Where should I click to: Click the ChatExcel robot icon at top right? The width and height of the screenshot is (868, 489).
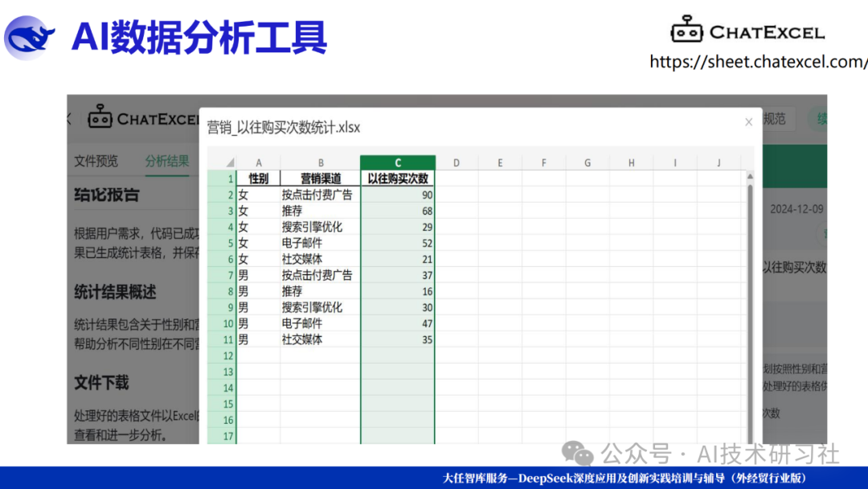pyautogui.click(x=686, y=30)
